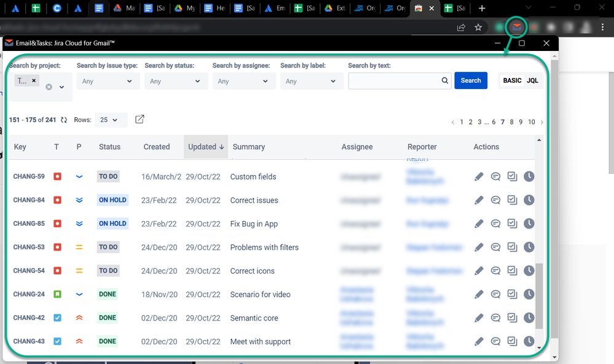614x364 pixels.
Task: Log time via clock icon for CHANG-24
Action: (x=529, y=294)
